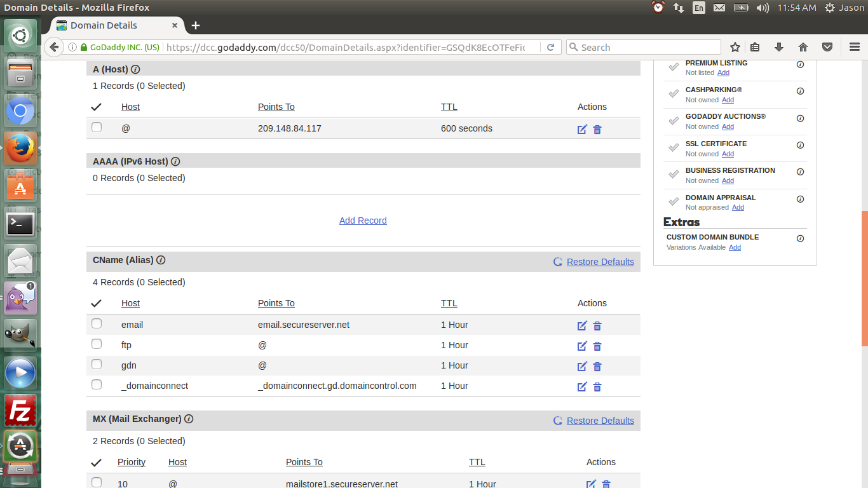Add CashParking to the domain
This screenshot has height=488, width=868.
tap(728, 100)
